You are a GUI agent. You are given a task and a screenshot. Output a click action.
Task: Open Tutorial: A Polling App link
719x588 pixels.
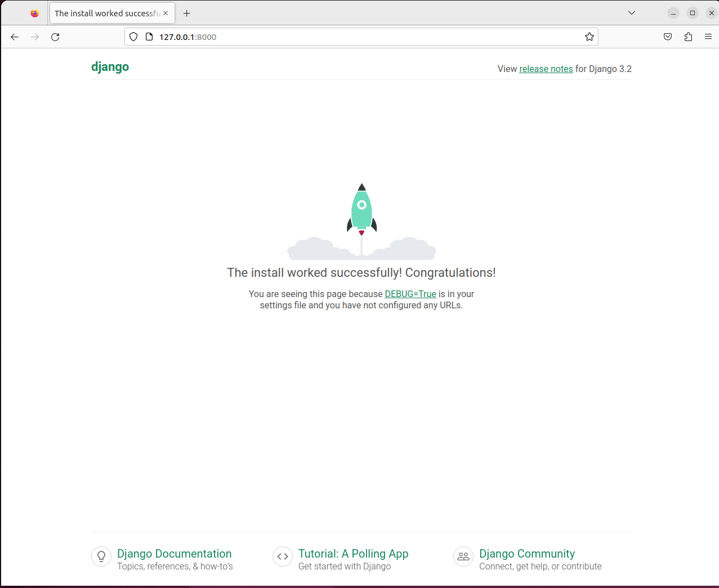click(x=353, y=554)
